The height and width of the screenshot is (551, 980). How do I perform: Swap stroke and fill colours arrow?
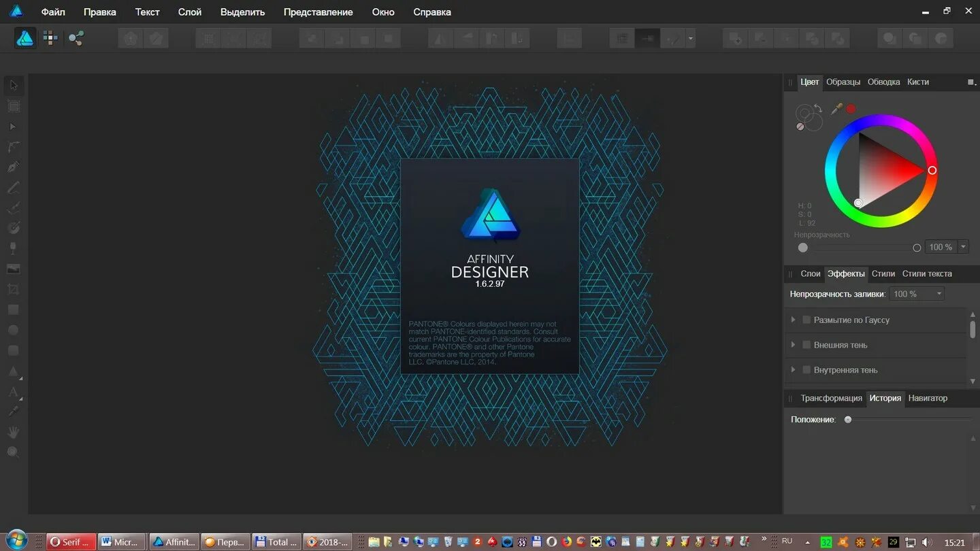point(818,108)
